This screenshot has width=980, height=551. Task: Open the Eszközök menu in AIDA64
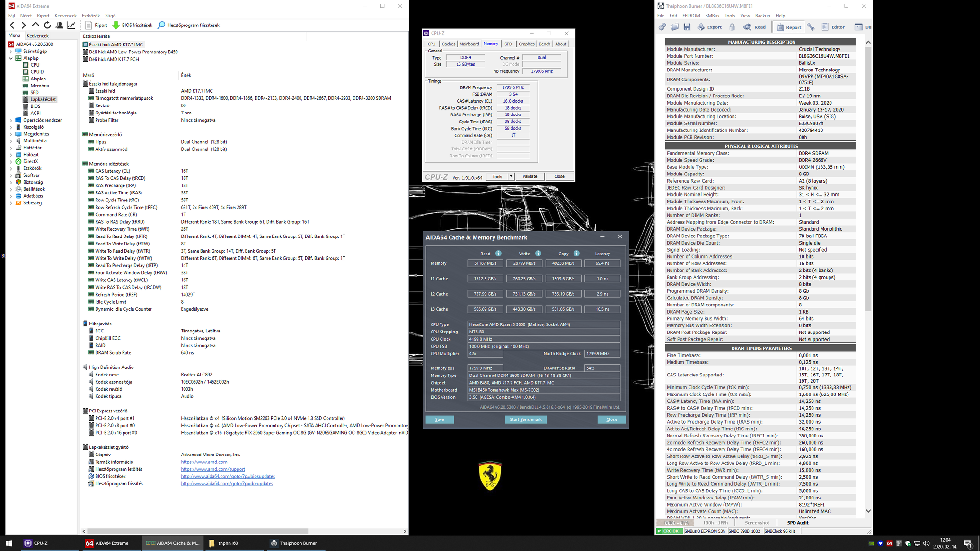tap(90, 16)
